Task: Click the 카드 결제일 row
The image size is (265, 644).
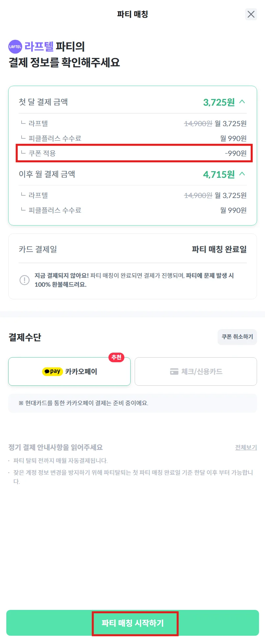Action: [133, 249]
